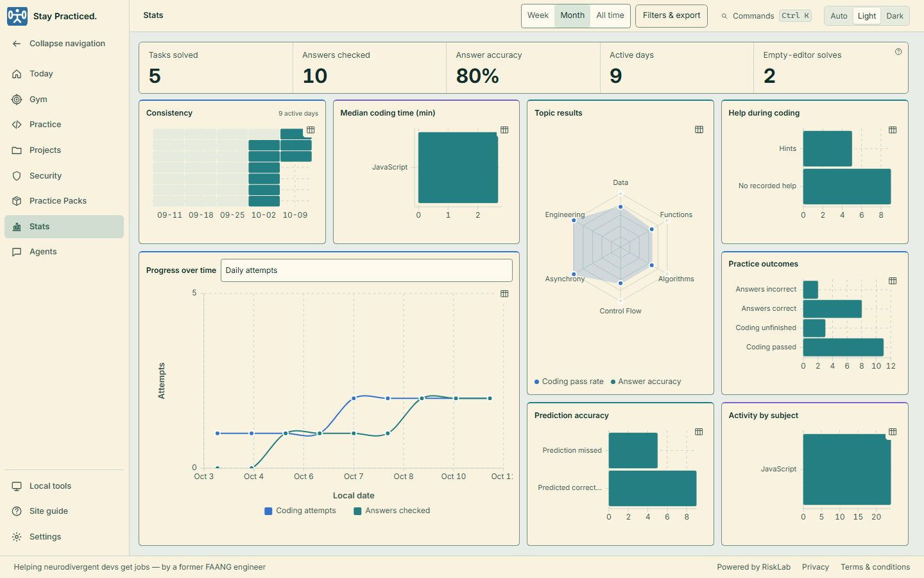Open table view for Practice outcomes

893,281
